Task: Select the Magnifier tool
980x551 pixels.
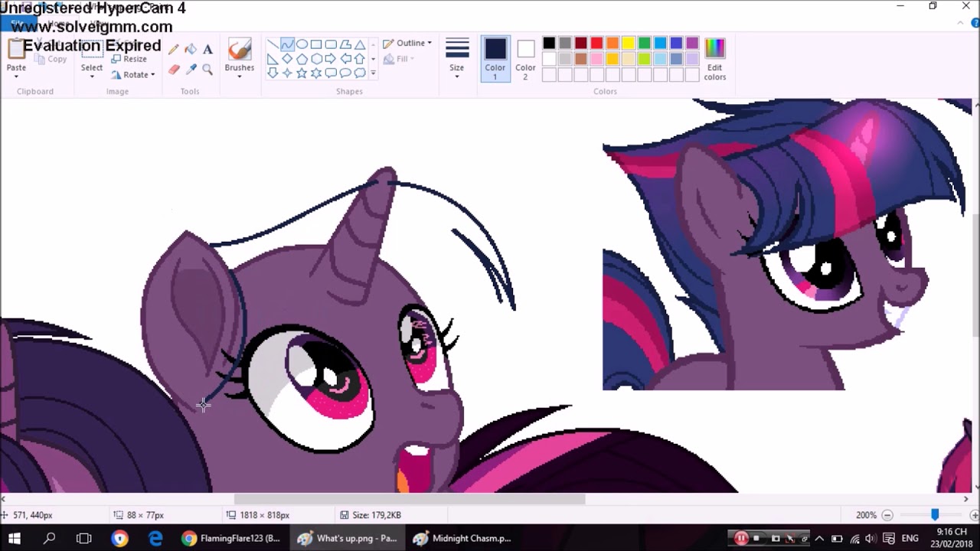Action: pyautogui.click(x=207, y=69)
